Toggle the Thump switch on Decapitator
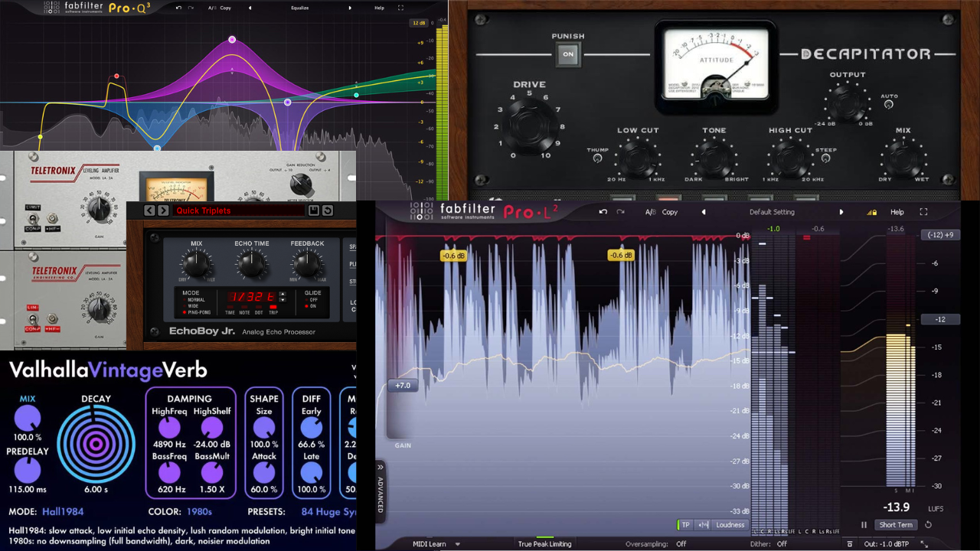The height and width of the screenshot is (551, 980). (x=597, y=158)
